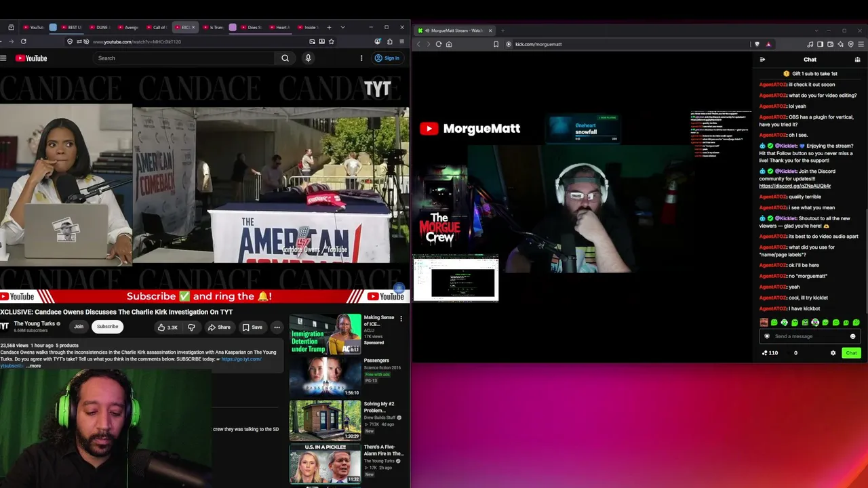Share the Candace Owens video
Viewport: 868px width, 488px height.
(x=219, y=327)
